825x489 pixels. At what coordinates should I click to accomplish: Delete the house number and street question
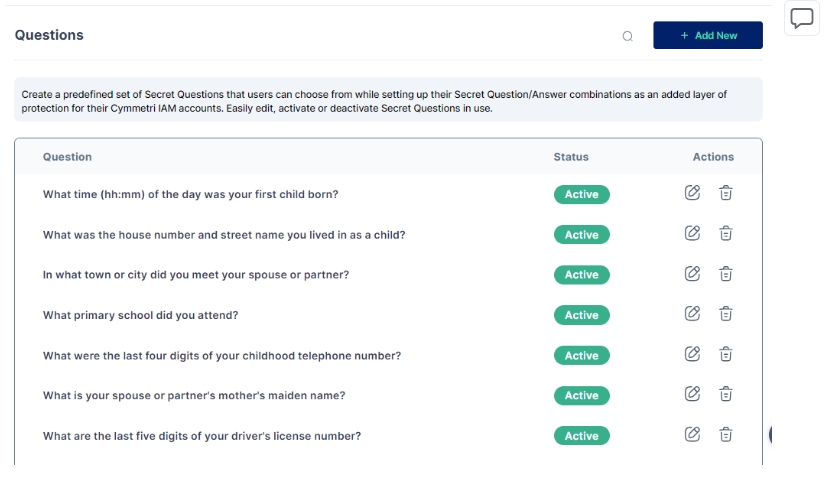click(x=726, y=233)
